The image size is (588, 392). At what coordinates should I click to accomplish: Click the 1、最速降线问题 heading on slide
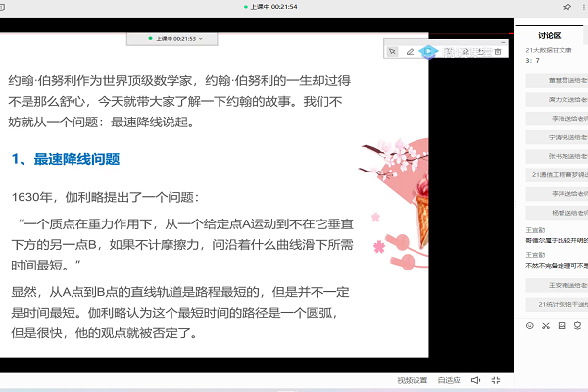(65, 158)
